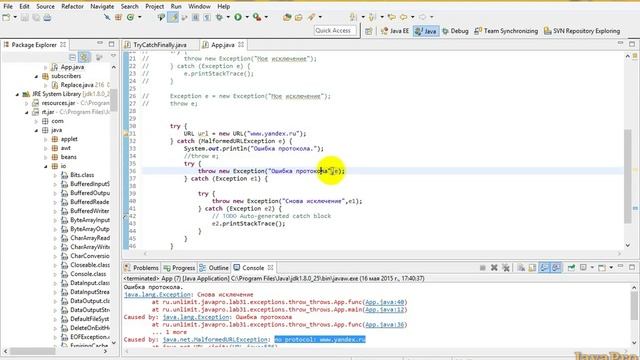Open the Refactor menu
640x360 pixels.
click(72, 6)
